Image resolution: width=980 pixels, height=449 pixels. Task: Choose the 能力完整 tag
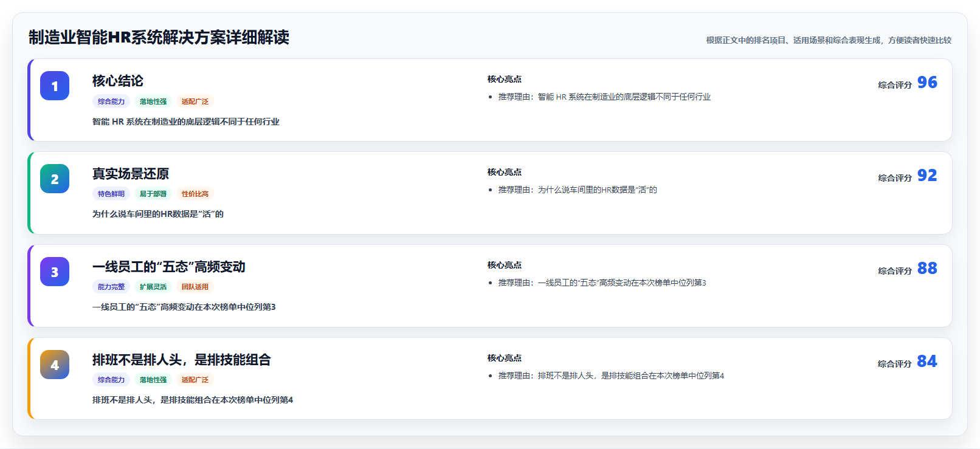point(111,287)
